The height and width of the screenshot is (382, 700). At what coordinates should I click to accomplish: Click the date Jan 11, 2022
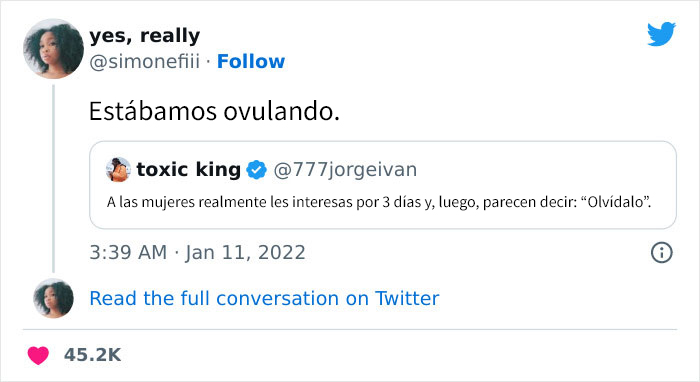pos(246,253)
